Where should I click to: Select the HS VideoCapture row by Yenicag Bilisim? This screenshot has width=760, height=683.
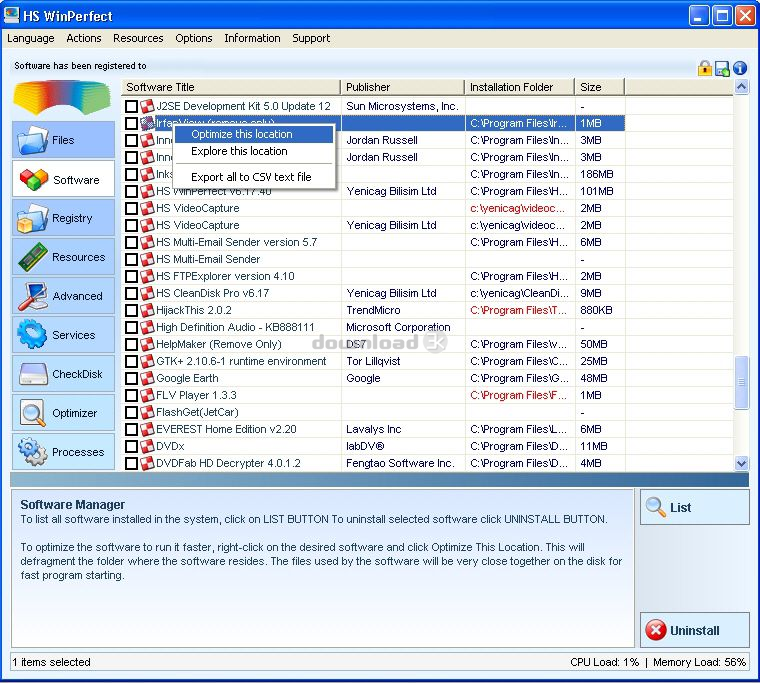point(373,225)
